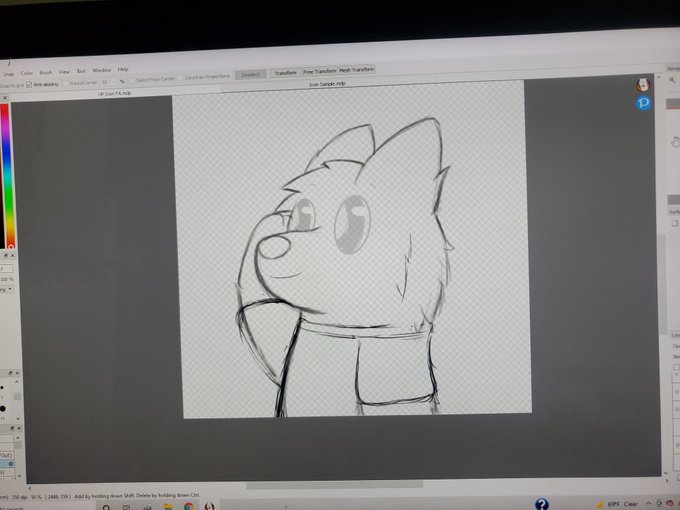Toggle Select From Center checkbox
This screenshot has height=510, width=680.
132,80
